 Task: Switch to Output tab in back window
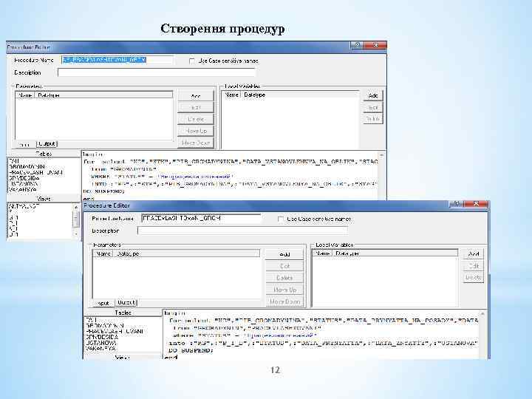(x=47, y=144)
